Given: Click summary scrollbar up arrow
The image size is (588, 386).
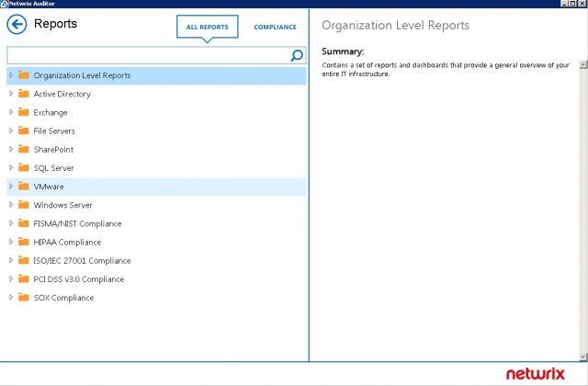Looking at the screenshot, I should 583,64.
